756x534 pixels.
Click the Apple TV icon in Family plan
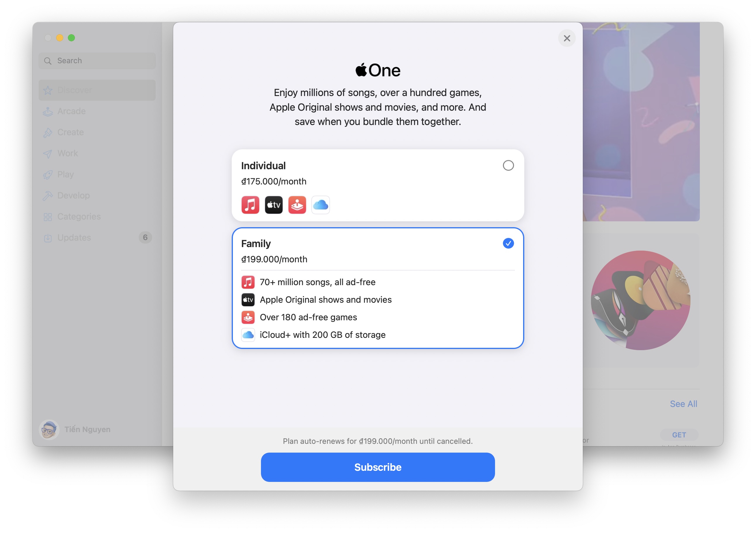coord(248,299)
